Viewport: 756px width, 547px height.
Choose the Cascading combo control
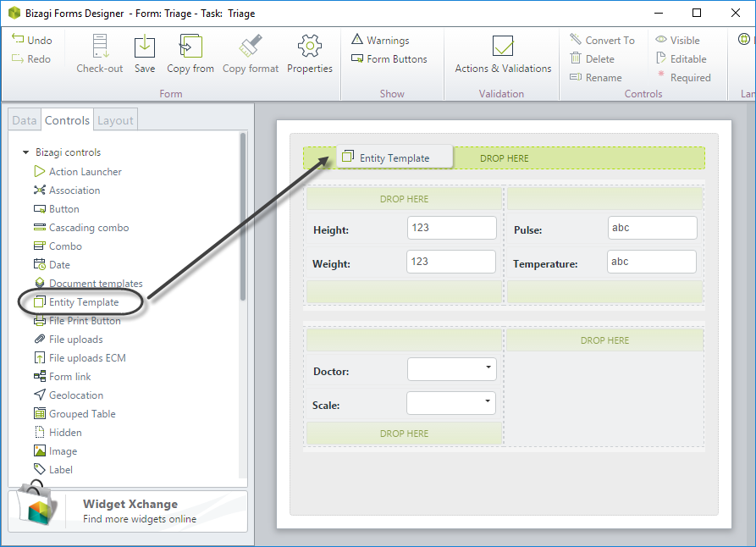[81, 228]
